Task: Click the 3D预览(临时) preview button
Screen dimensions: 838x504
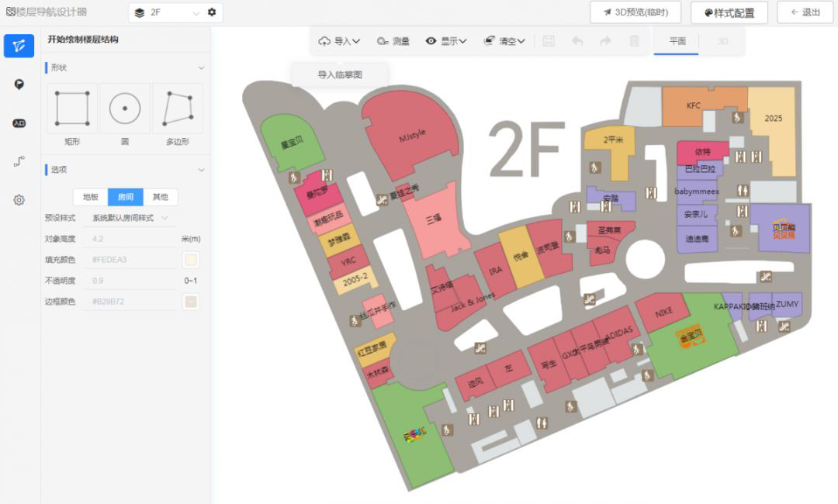Action: (x=635, y=12)
